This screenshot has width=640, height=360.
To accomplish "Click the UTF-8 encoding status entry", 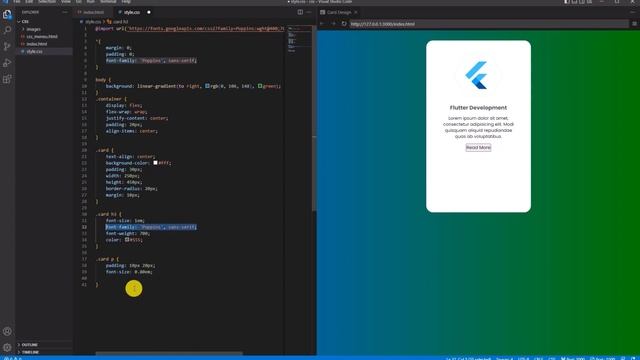I will pos(523,358).
